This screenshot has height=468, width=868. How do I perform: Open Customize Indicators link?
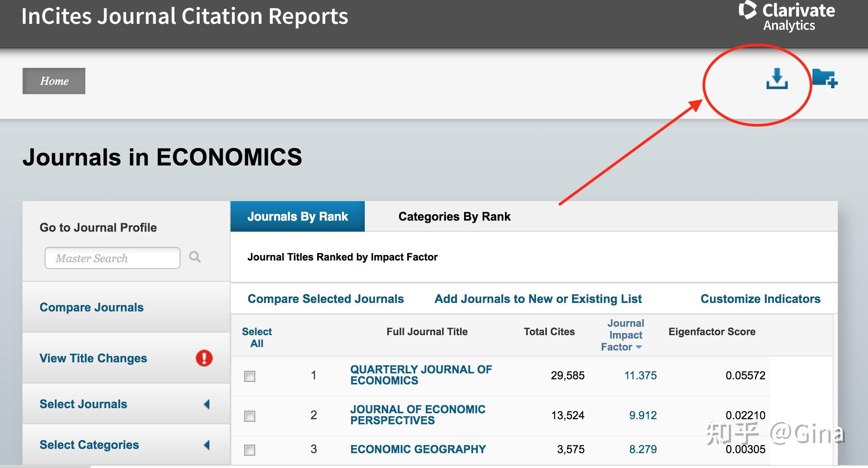point(760,299)
